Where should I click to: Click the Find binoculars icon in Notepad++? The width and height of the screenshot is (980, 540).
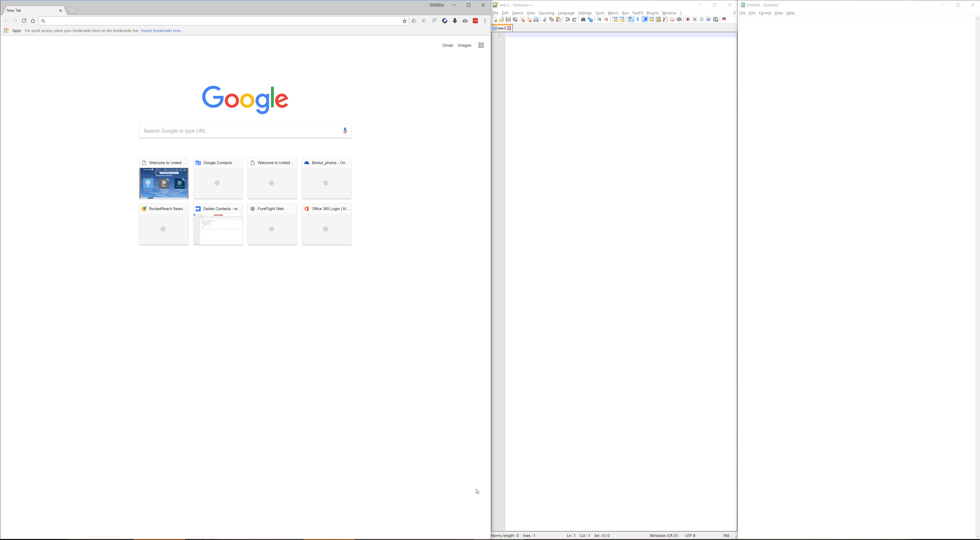pyautogui.click(x=583, y=20)
